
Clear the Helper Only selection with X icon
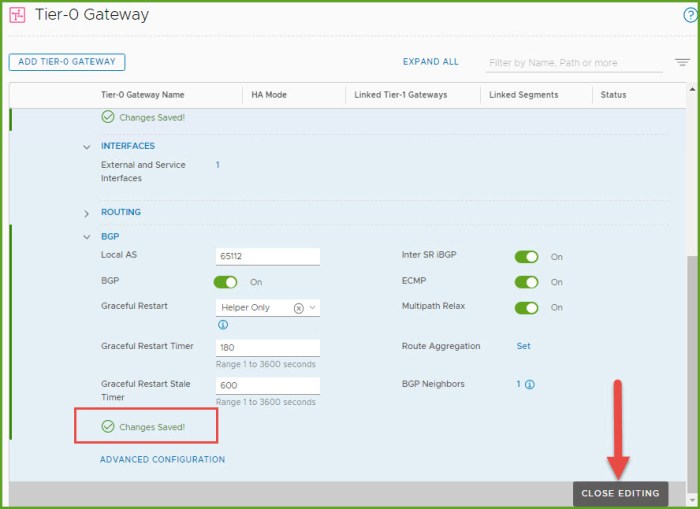coord(298,308)
